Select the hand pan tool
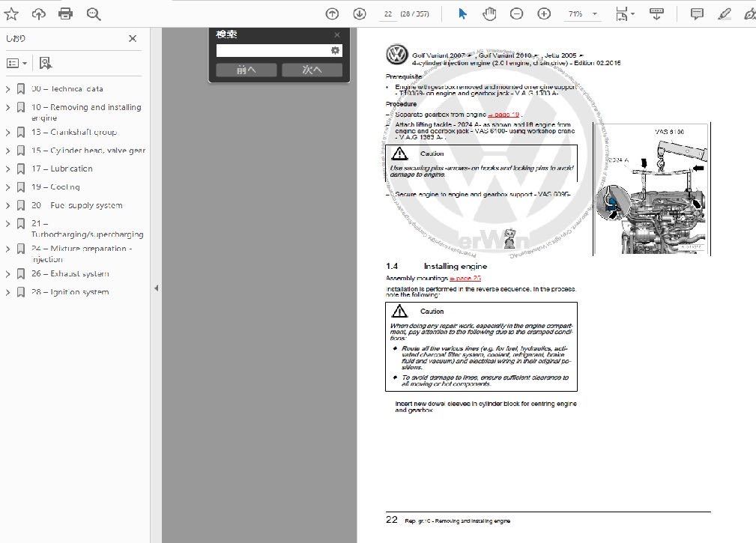This screenshot has height=543, width=756. [489, 14]
